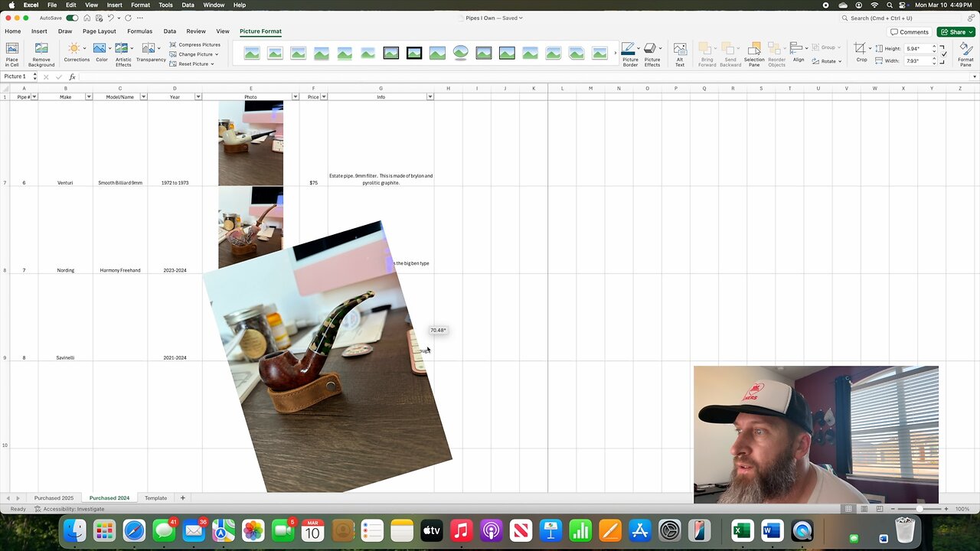
Task: Open Picture Border tool
Action: point(630,54)
